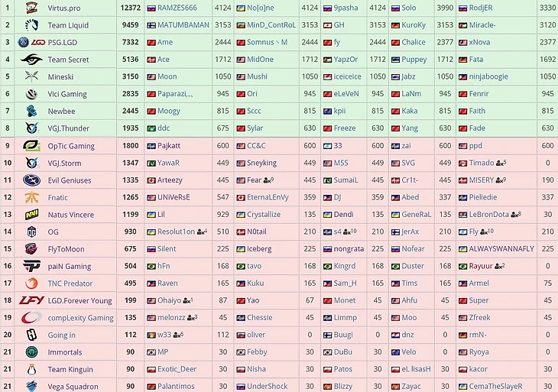Open player Arteezy's profile
The image size is (558, 392).
pyautogui.click(x=170, y=180)
